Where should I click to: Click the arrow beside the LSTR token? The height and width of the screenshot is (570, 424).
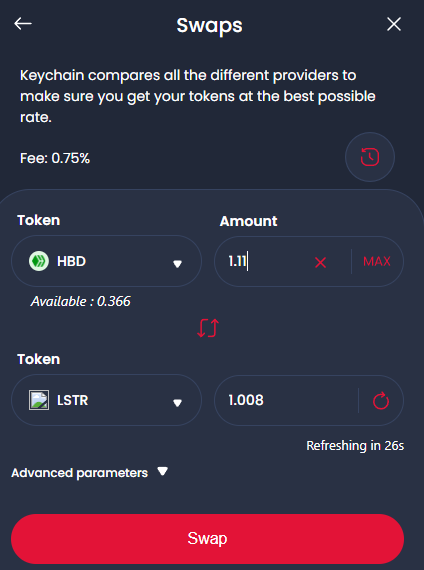[x=177, y=403]
